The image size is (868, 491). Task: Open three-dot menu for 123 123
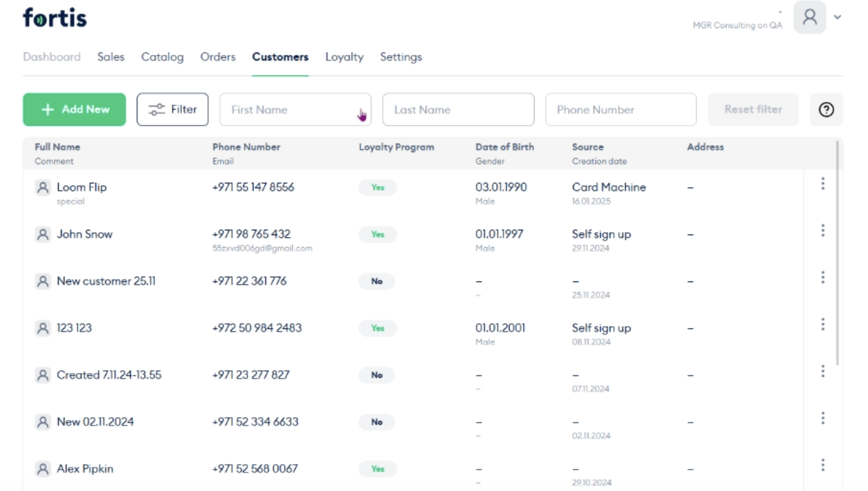[823, 324]
